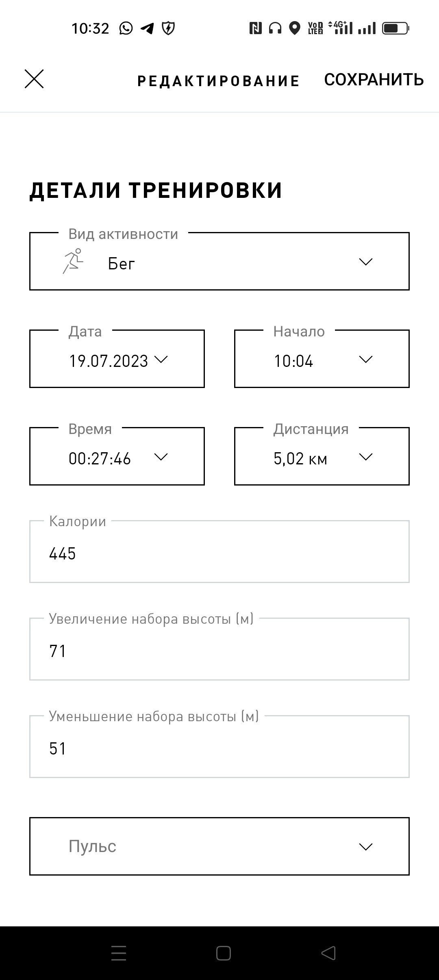The width and height of the screenshot is (439, 980).
Task: Close the editing screen with X icon
Action: [x=34, y=79]
